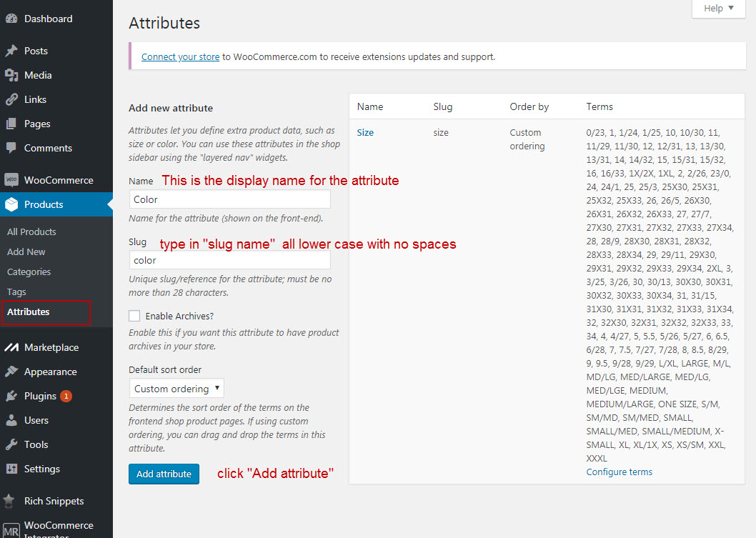Open Tags submenu item
The height and width of the screenshot is (538, 756).
click(x=16, y=292)
